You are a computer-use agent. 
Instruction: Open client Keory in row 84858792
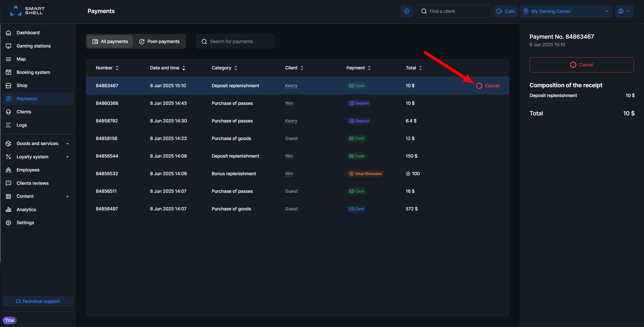291,121
